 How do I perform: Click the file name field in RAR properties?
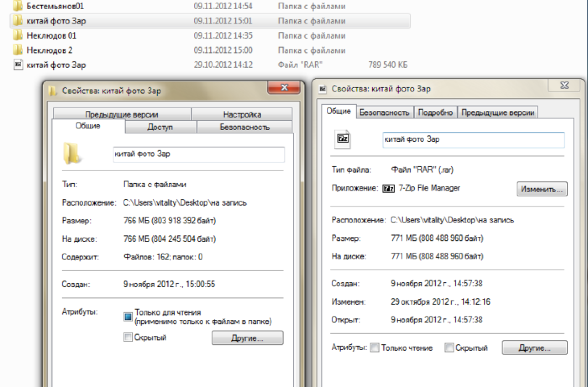(x=473, y=140)
